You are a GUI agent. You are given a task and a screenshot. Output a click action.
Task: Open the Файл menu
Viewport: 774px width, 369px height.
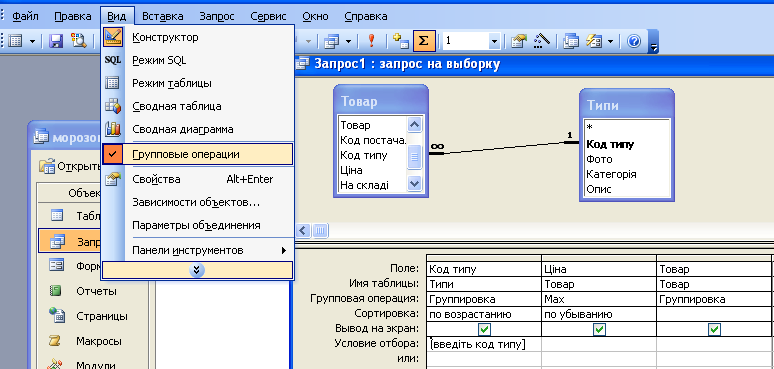coord(26,16)
